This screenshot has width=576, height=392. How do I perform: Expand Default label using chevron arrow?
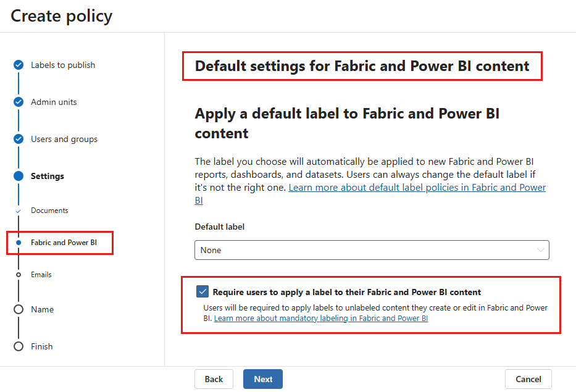pos(541,250)
